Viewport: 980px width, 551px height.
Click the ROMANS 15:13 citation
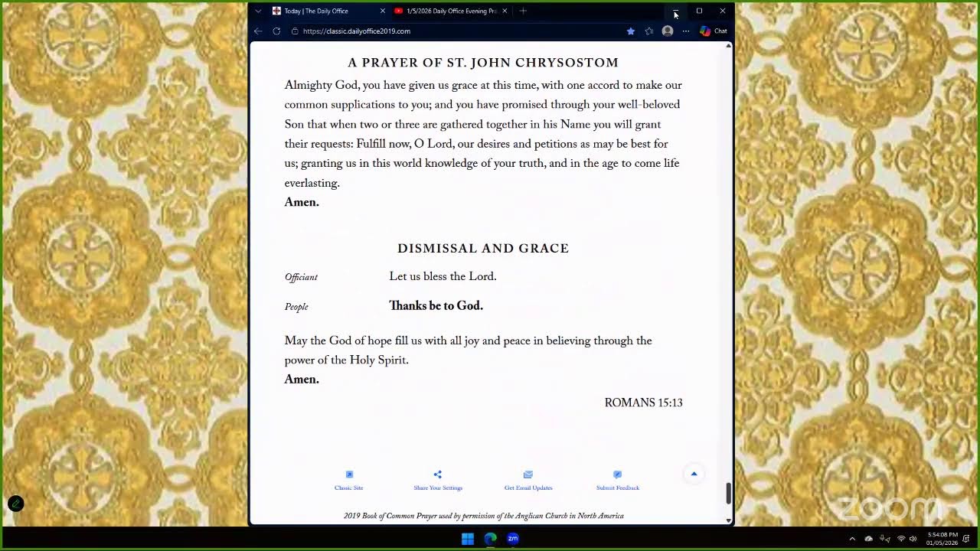point(643,403)
